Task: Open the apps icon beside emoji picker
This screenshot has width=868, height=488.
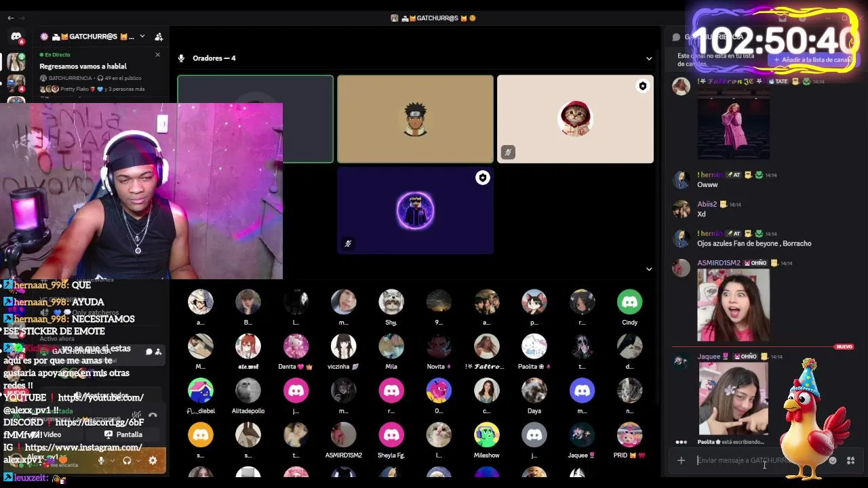Action: tap(850, 461)
